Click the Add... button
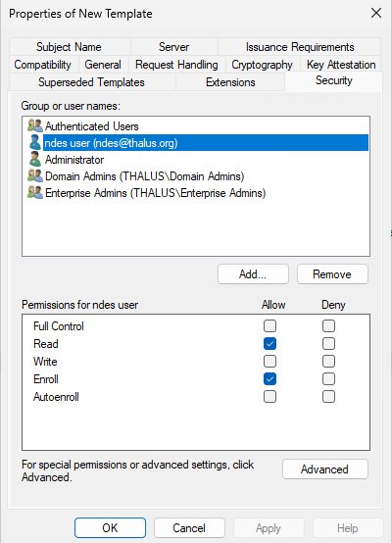This screenshot has width=392, height=543. tap(253, 274)
